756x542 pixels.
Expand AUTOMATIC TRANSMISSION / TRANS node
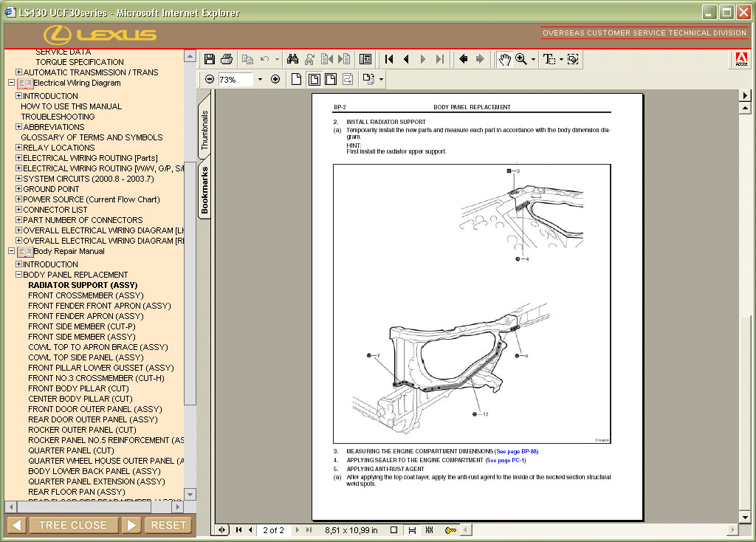click(x=18, y=72)
